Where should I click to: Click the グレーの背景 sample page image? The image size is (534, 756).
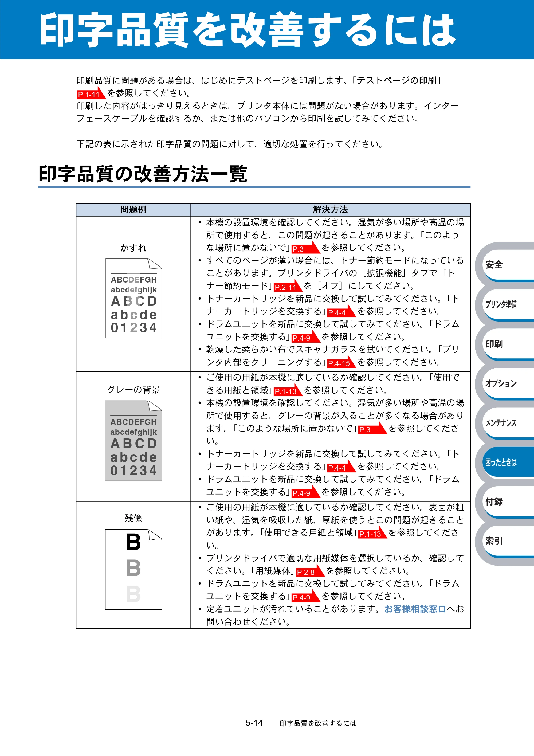click(x=134, y=441)
